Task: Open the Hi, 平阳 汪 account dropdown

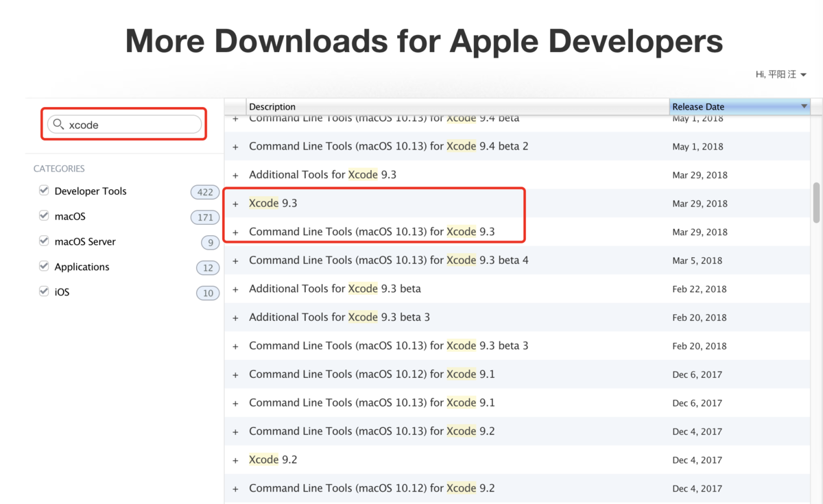Action: click(x=780, y=74)
